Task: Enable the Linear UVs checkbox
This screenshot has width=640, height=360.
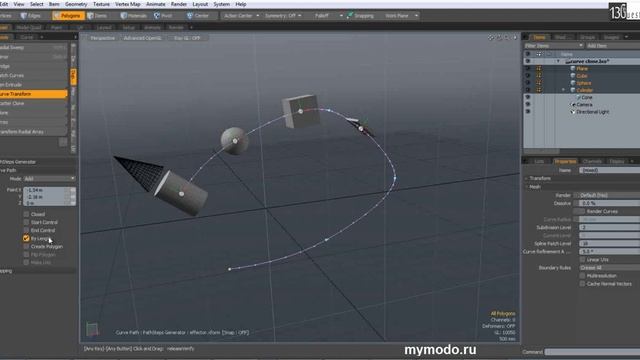Action: (582, 260)
